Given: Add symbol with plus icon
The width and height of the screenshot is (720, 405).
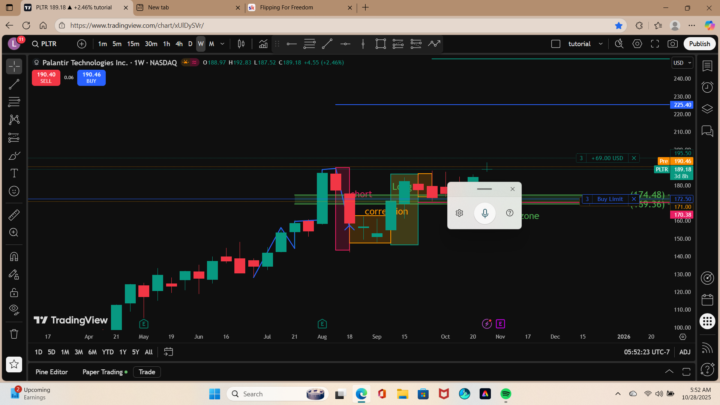Looking at the screenshot, I should (81, 44).
